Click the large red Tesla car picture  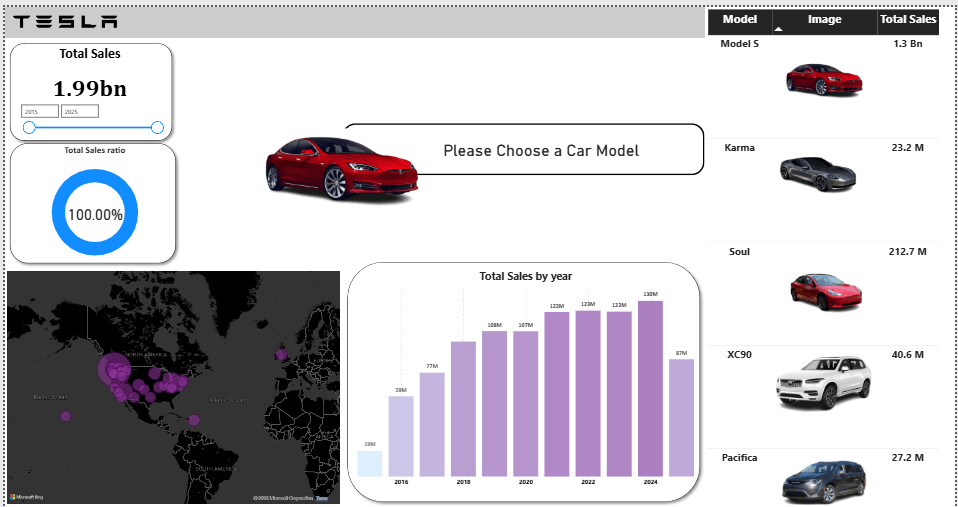[342, 169]
